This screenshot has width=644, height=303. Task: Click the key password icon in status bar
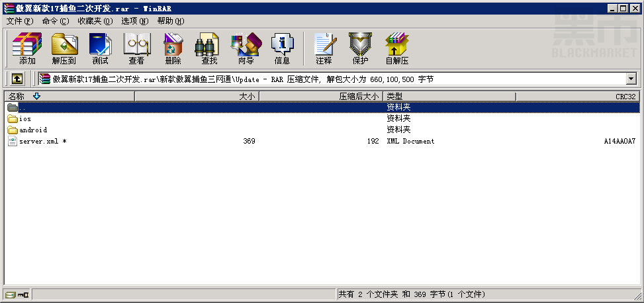(x=23, y=294)
